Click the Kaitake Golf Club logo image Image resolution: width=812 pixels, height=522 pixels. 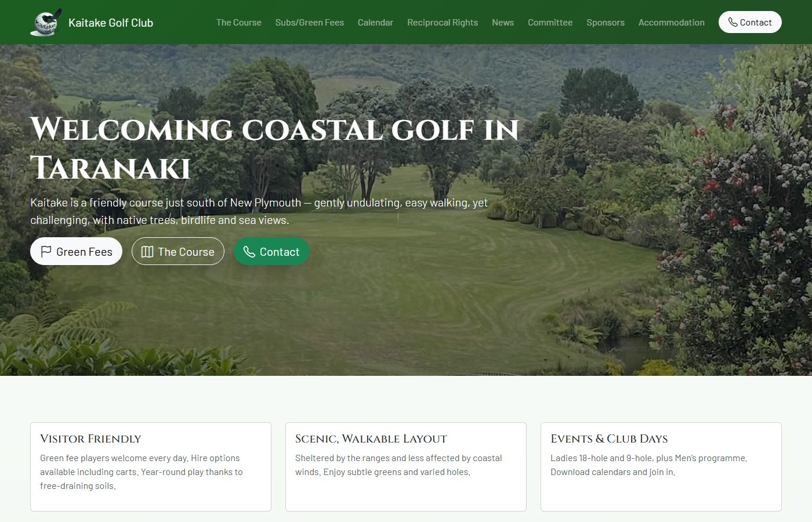tap(46, 22)
